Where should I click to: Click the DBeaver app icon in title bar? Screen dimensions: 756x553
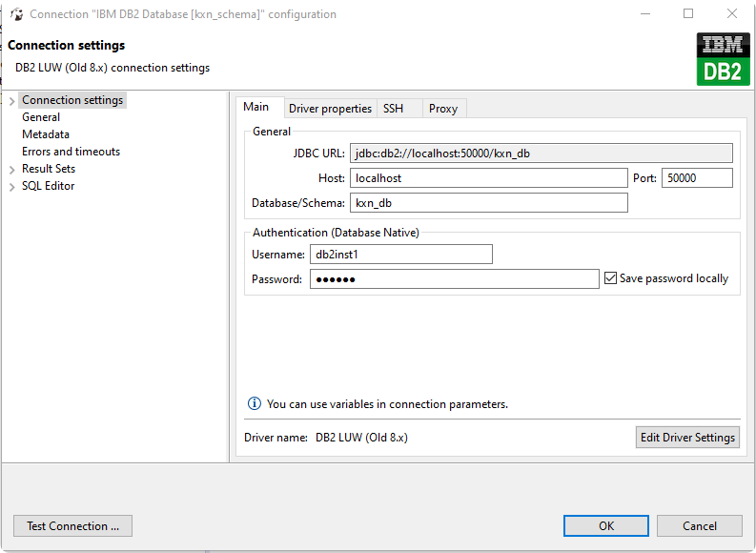click(x=17, y=14)
